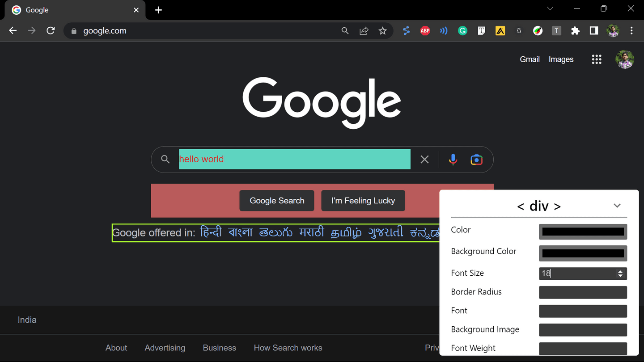Close the Google browser tab
The height and width of the screenshot is (362, 644).
(x=136, y=10)
